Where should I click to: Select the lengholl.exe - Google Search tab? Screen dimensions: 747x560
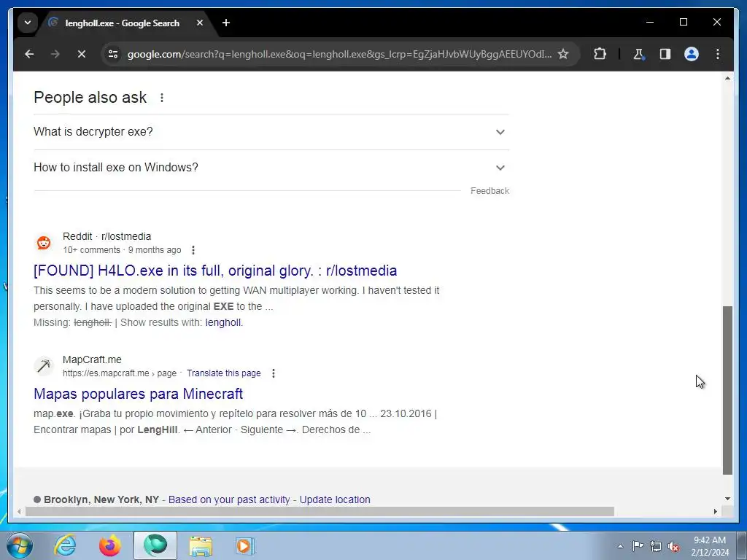click(x=122, y=23)
